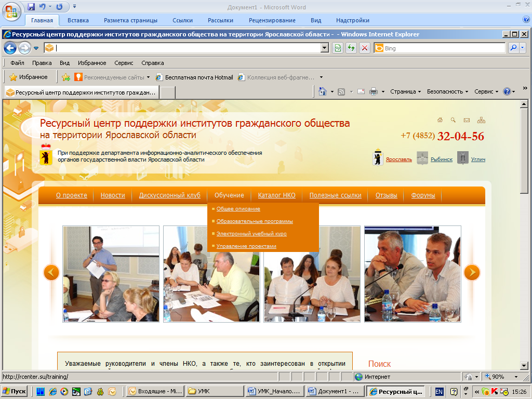Click the Windows Пуск start button
532x399 pixels.
(14, 392)
